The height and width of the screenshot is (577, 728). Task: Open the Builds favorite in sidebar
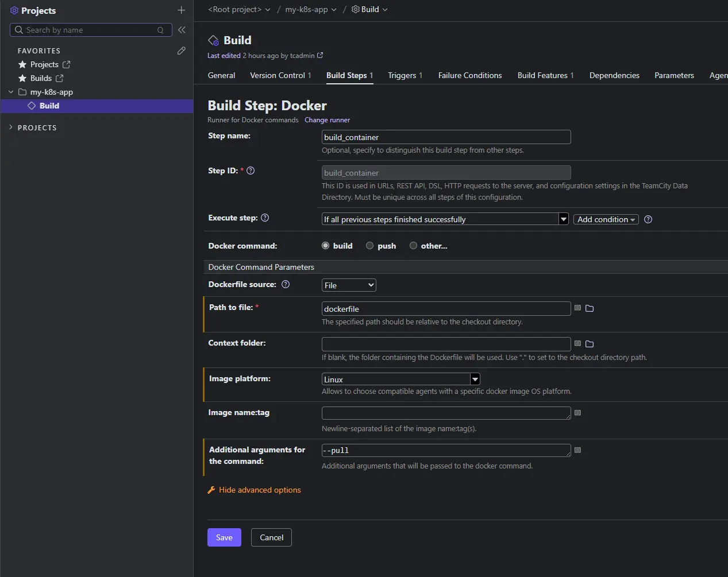[41, 78]
